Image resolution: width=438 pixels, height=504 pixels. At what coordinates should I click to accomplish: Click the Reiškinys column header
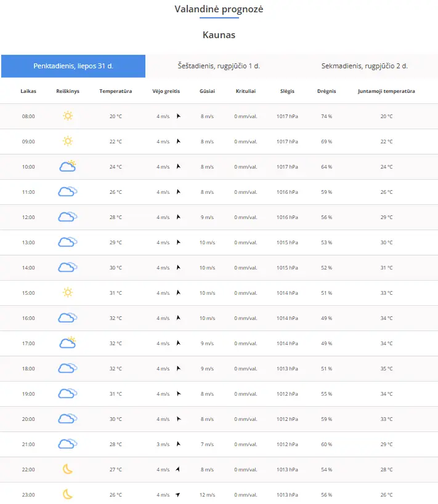68,91
